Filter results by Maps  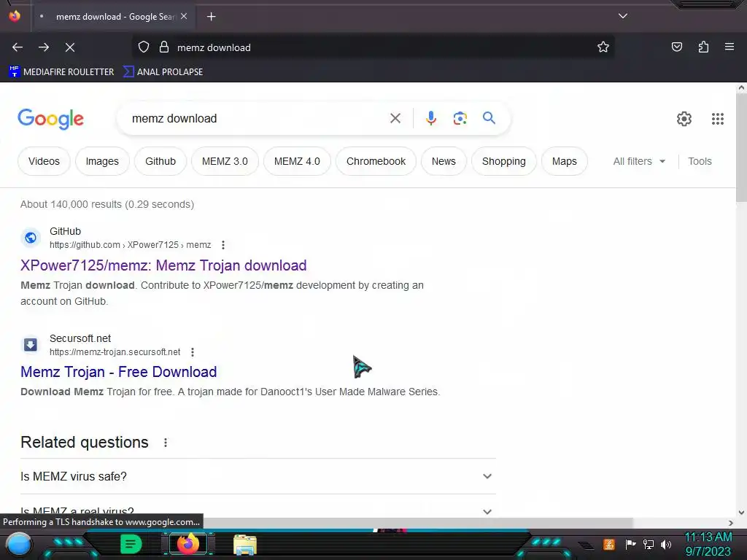[564, 161]
